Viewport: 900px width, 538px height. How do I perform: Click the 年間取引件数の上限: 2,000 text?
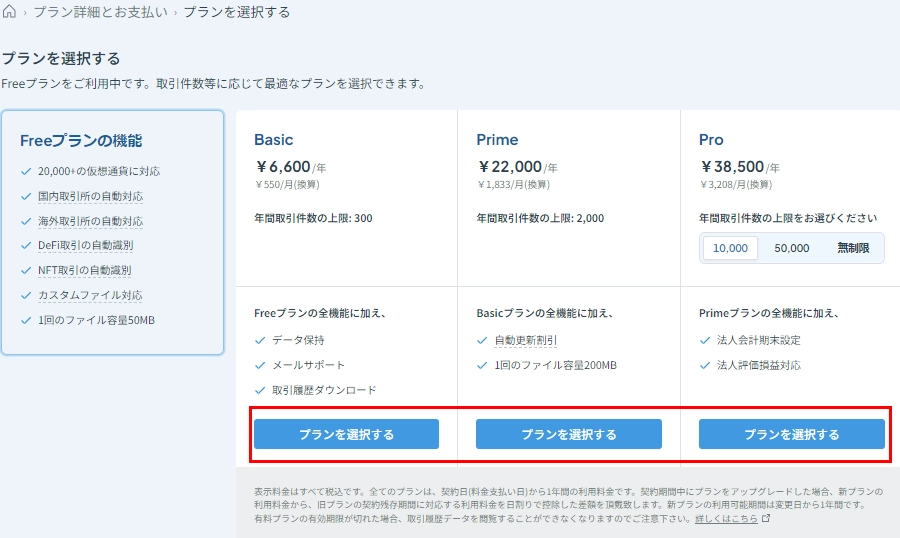point(540,218)
